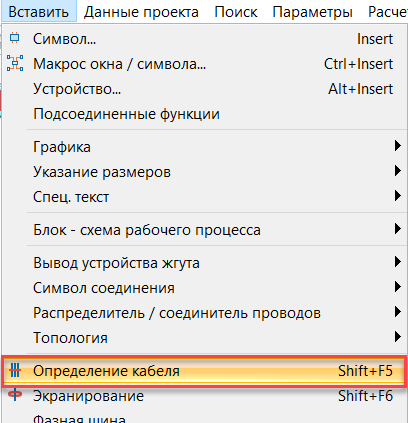This screenshot has width=408, height=423.
Task: Expand the Спец. текст submenu arrow
Action: click(x=397, y=196)
